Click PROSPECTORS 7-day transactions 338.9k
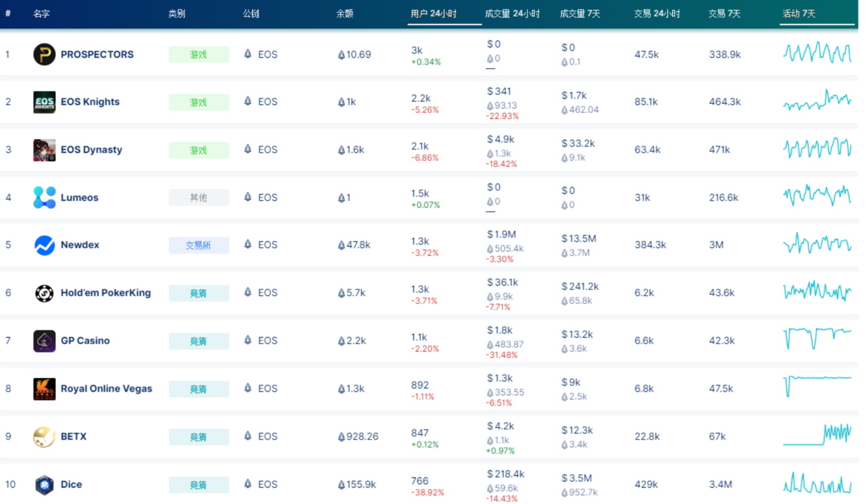Viewport: 867px width, 504px height. click(x=725, y=54)
